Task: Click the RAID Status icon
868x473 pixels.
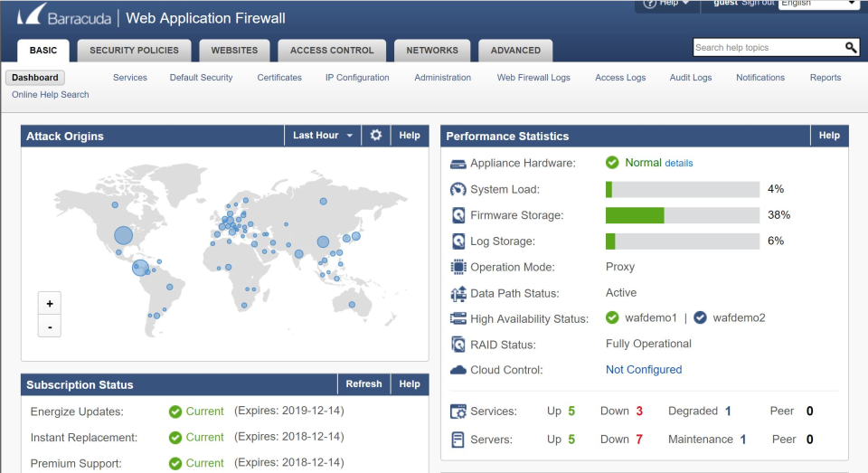Action: 458,345
